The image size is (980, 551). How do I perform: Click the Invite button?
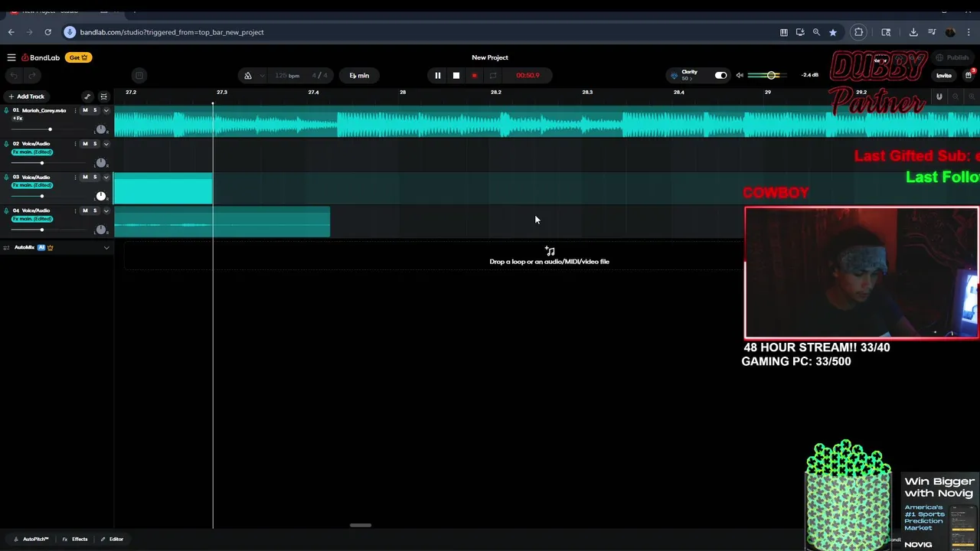coord(943,75)
